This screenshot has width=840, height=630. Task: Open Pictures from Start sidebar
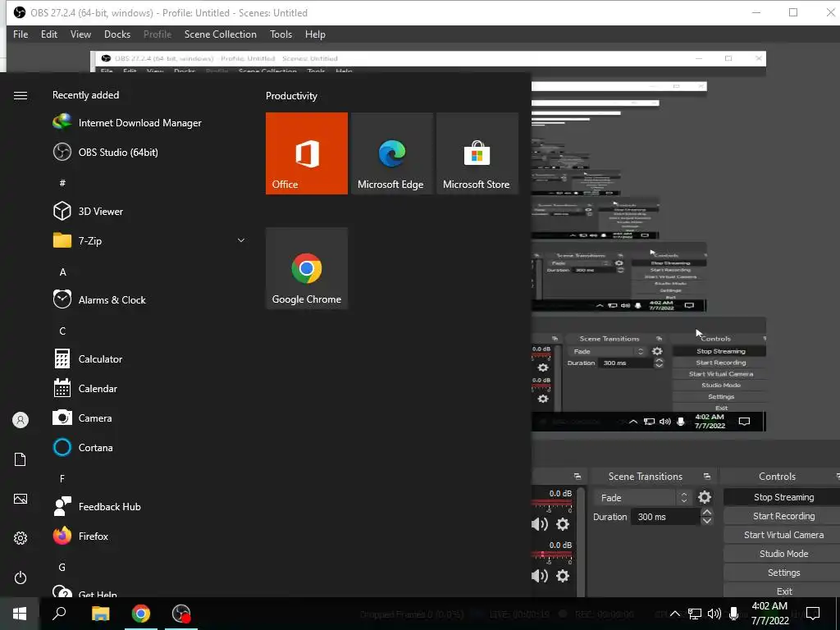coord(21,499)
